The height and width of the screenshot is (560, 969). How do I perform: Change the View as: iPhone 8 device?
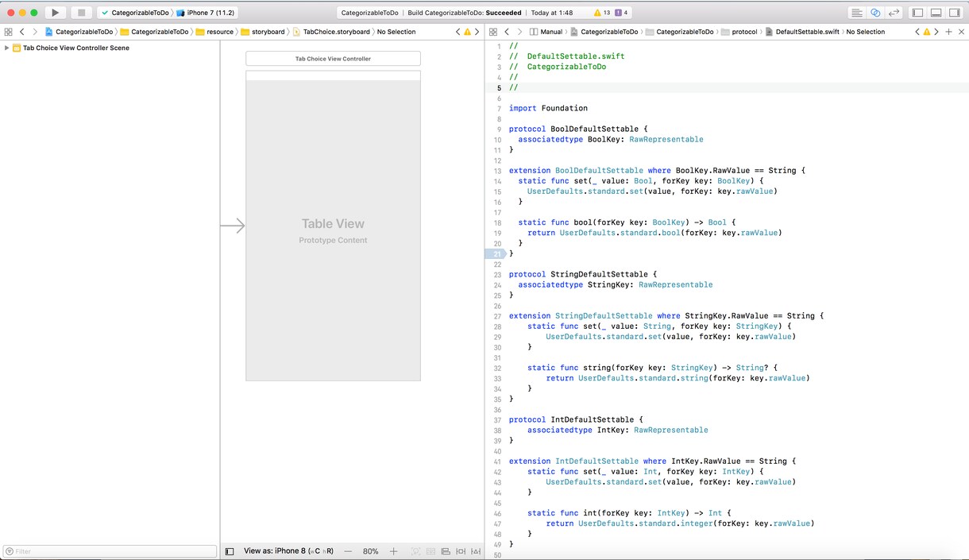coord(288,551)
